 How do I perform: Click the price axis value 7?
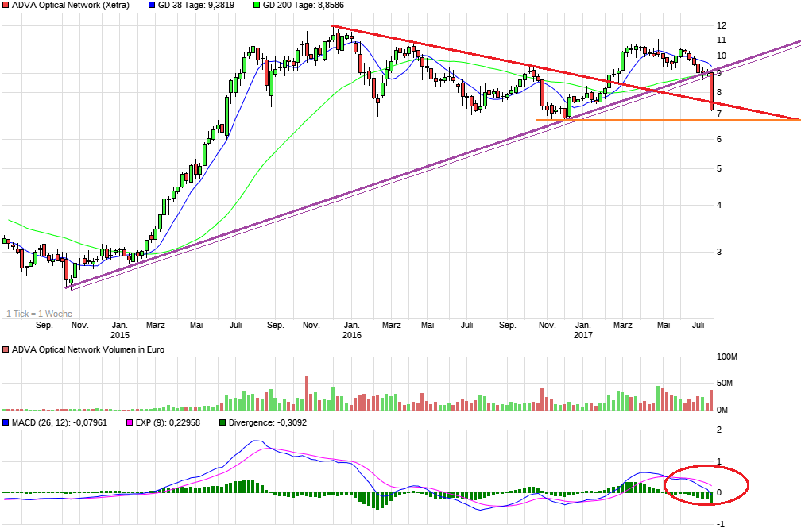[718, 114]
